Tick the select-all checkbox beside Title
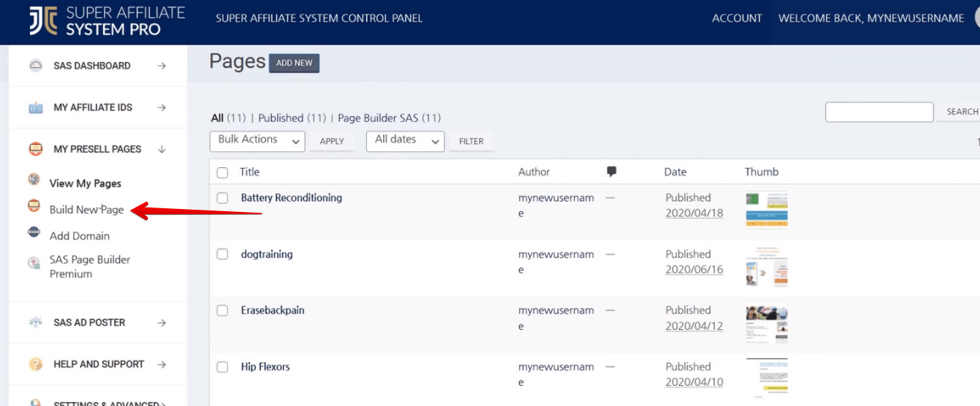Screen dimensions: 980x406 coord(223,172)
